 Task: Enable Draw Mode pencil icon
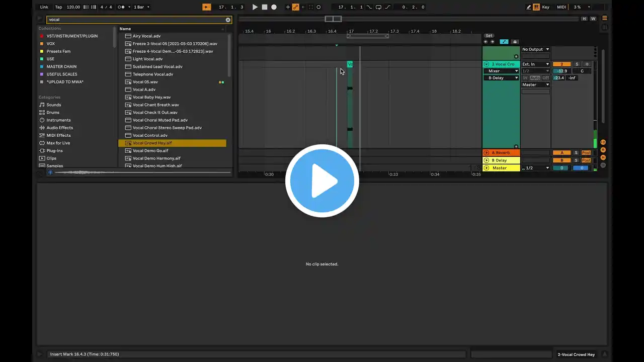(x=529, y=7)
